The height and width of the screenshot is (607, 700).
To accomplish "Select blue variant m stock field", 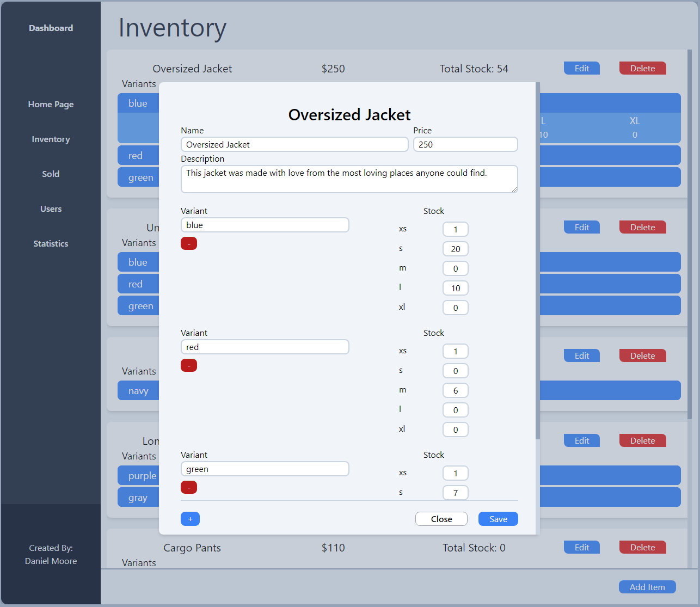I will (456, 268).
